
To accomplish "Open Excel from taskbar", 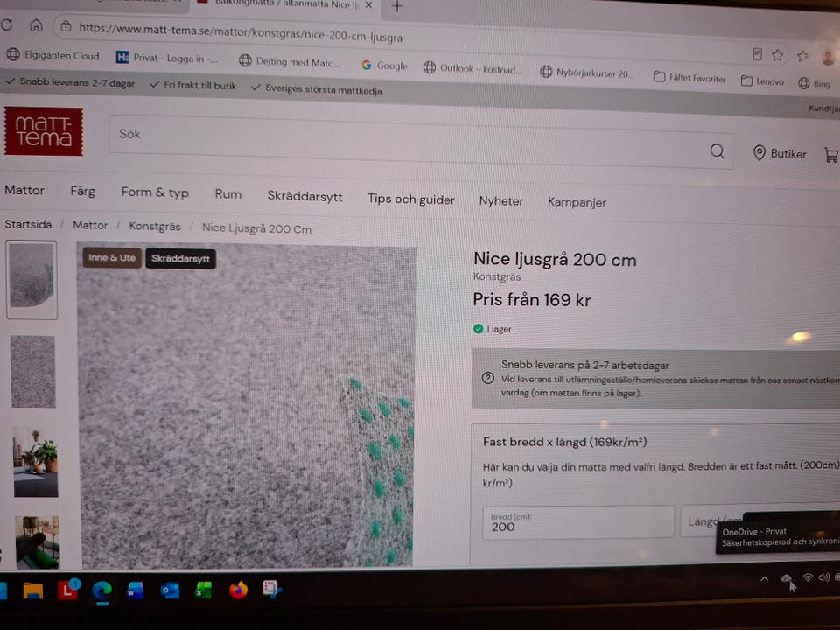I will click(x=203, y=590).
